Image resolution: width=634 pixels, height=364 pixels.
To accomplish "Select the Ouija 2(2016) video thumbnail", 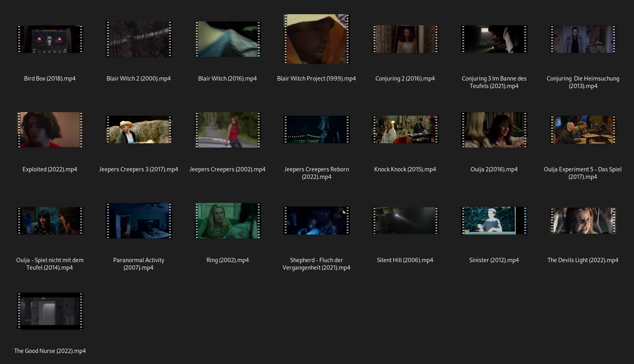I will (x=494, y=129).
